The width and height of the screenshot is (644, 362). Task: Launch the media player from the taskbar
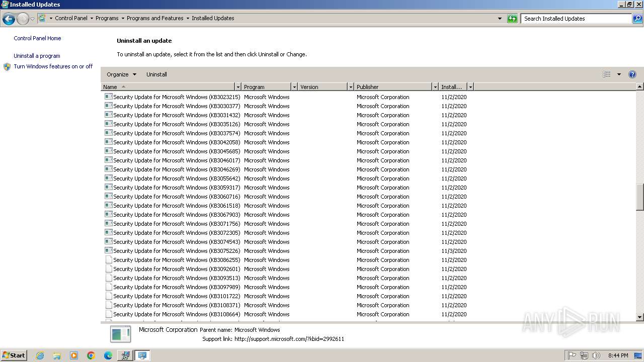(74, 355)
